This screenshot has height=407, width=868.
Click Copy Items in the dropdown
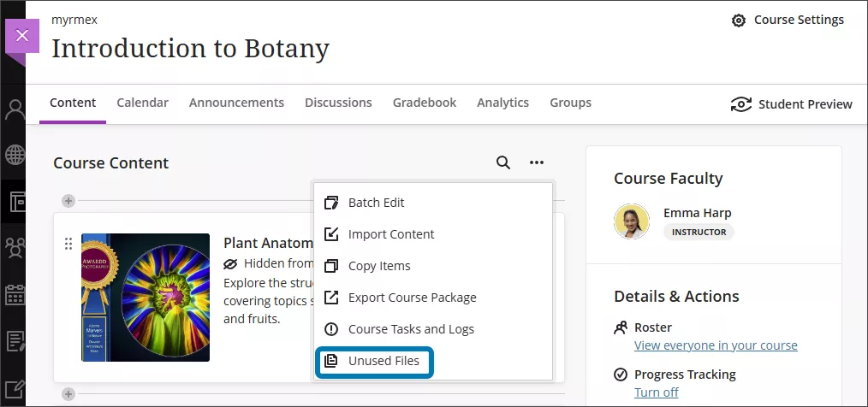click(378, 266)
